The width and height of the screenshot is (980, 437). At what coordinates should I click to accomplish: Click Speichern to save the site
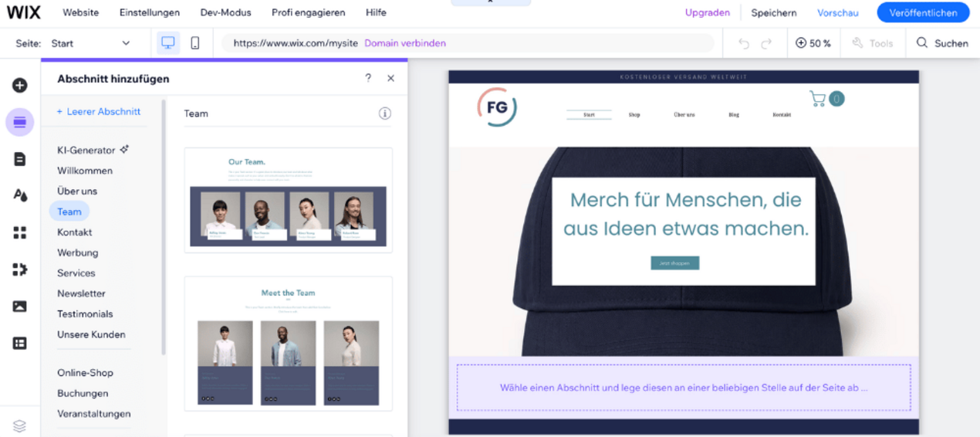pos(774,12)
